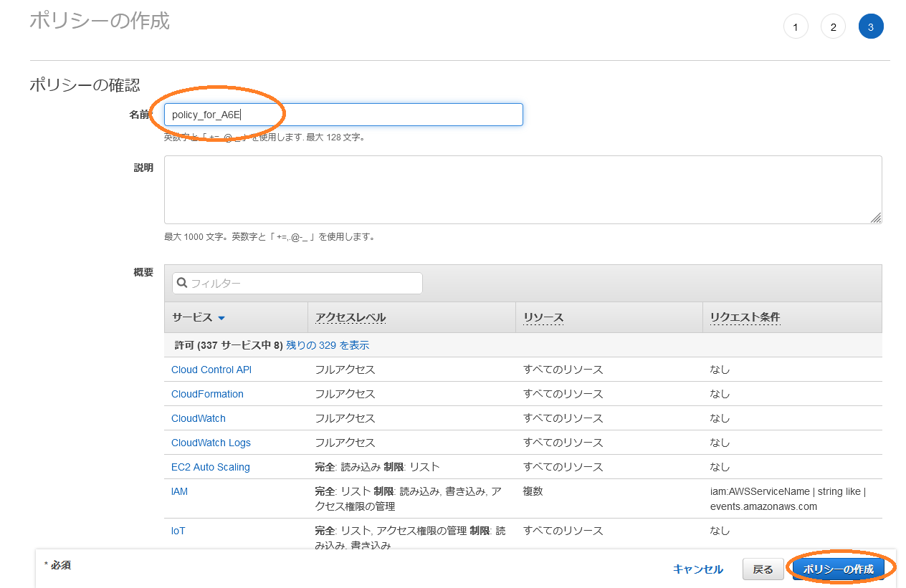Click the description text area
The width and height of the screenshot is (906, 588).
pyautogui.click(x=523, y=190)
